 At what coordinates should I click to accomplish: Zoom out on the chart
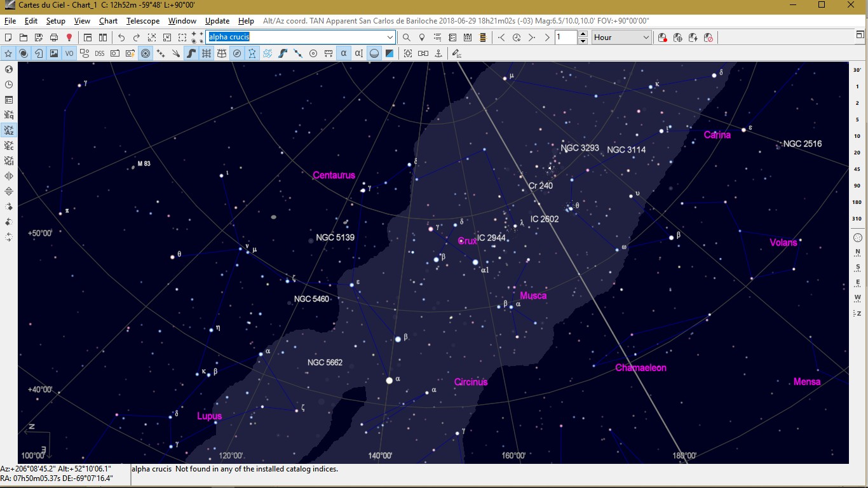coord(167,37)
